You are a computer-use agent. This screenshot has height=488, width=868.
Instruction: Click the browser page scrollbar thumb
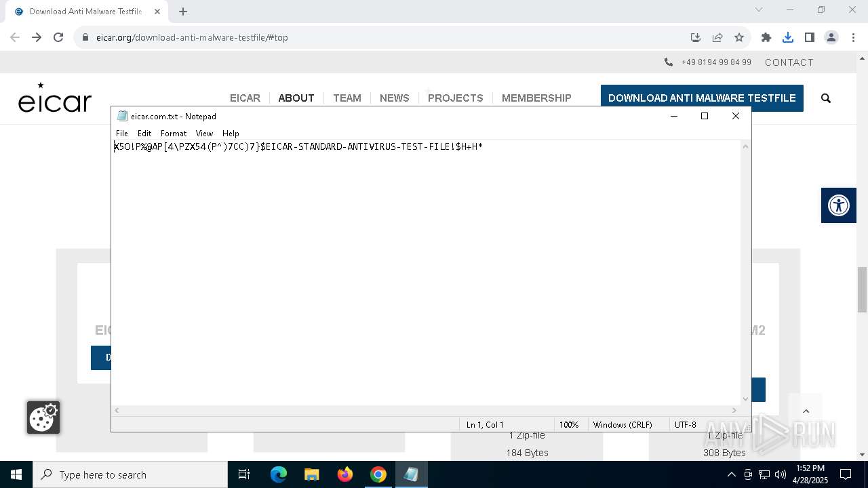(x=862, y=289)
